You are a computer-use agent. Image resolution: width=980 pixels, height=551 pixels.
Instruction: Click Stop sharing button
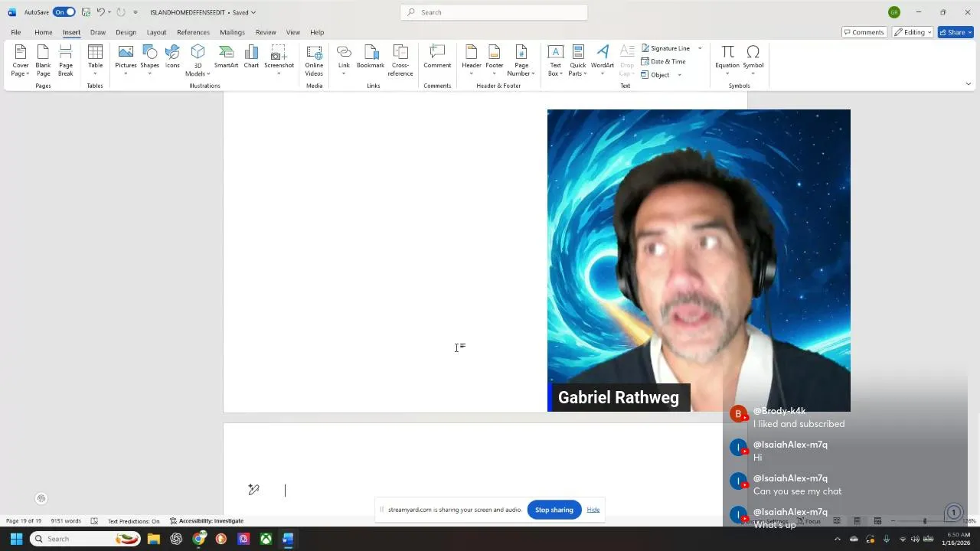tap(554, 510)
